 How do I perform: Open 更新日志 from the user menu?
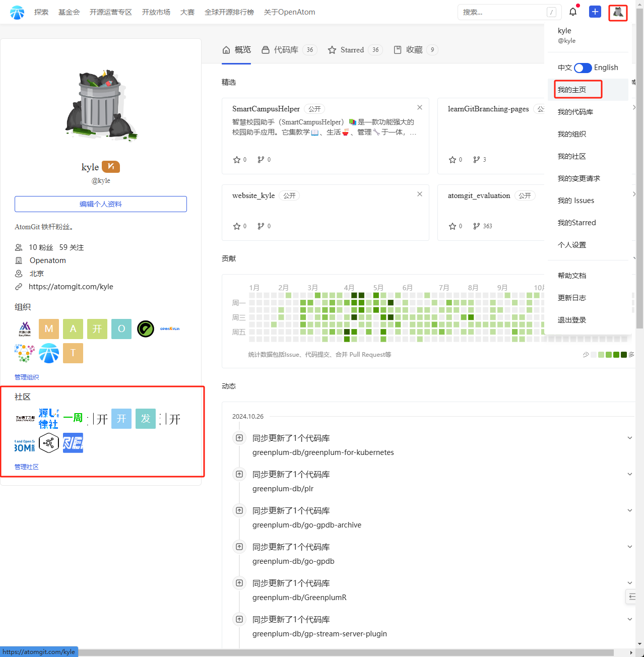tap(588, 298)
